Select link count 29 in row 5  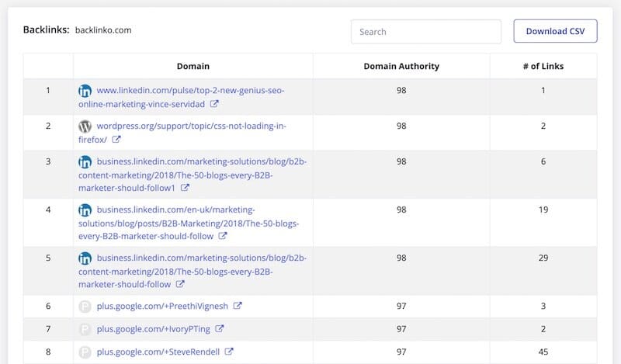[543, 258]
